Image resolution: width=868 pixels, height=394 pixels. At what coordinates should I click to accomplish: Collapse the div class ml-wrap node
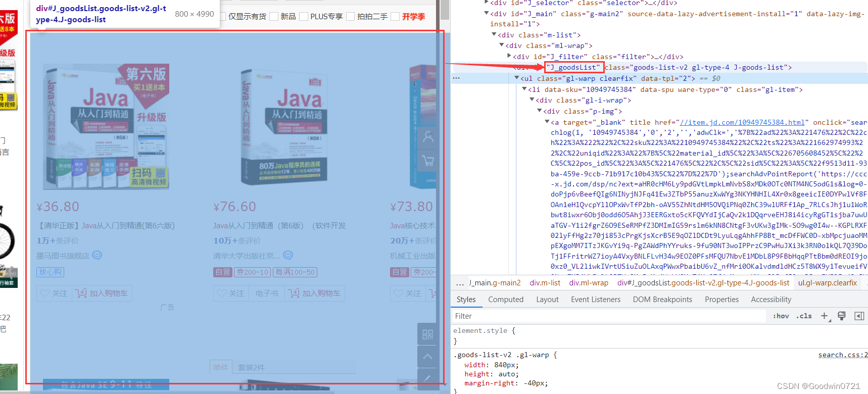click(x=502, y=45)
